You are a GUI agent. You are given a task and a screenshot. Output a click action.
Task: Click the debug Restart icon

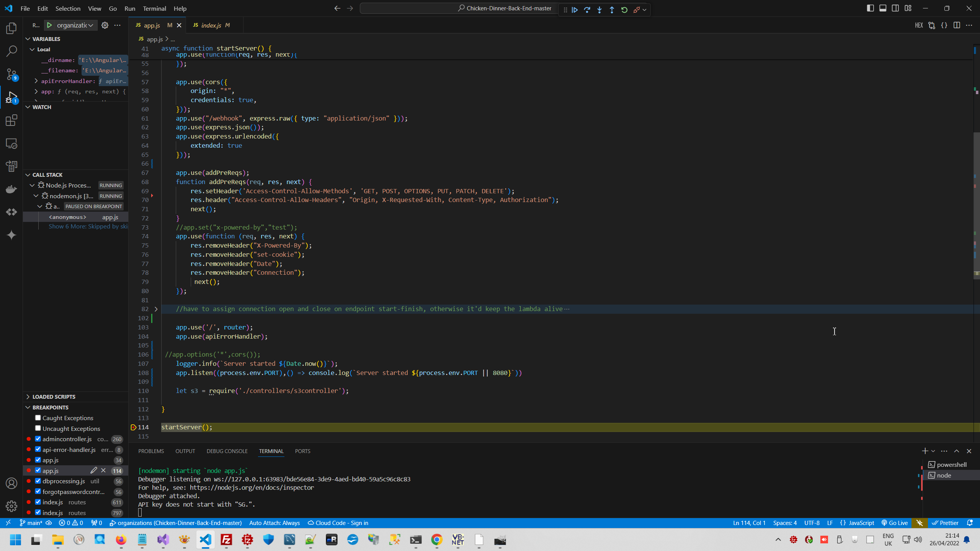[624, 10]
